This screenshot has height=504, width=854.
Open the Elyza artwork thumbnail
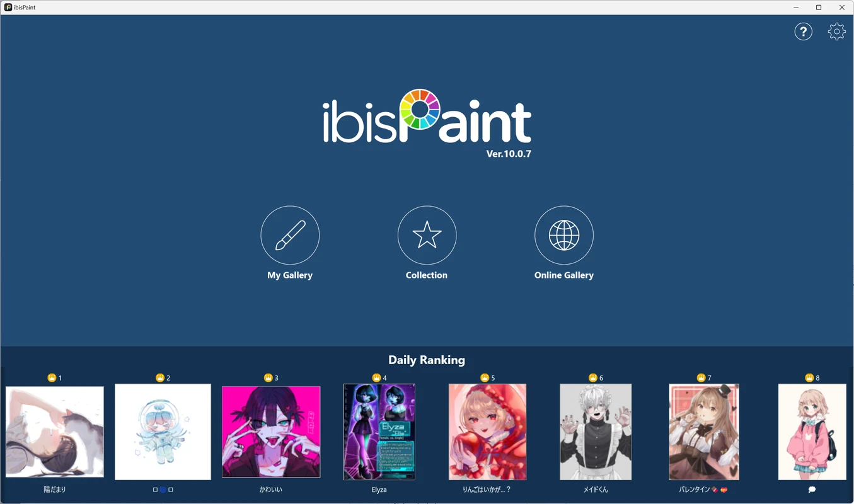tap(379, 432)
